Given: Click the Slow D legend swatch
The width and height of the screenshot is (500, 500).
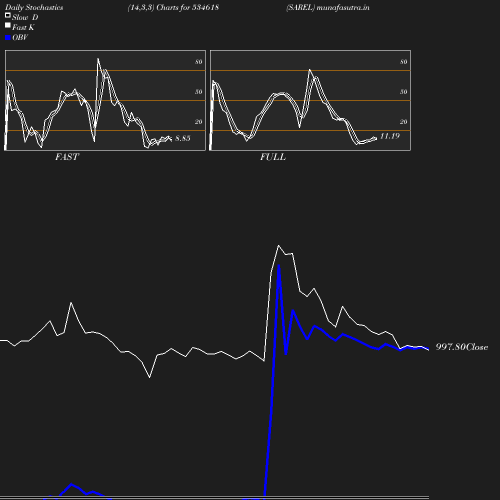Looking at the screenshot, I should tap(8, 15).
